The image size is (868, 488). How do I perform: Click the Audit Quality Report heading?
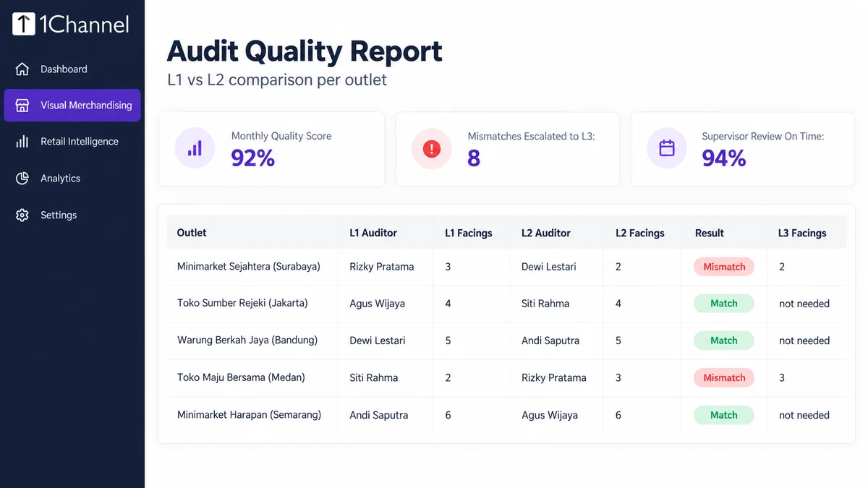point(305,51)
